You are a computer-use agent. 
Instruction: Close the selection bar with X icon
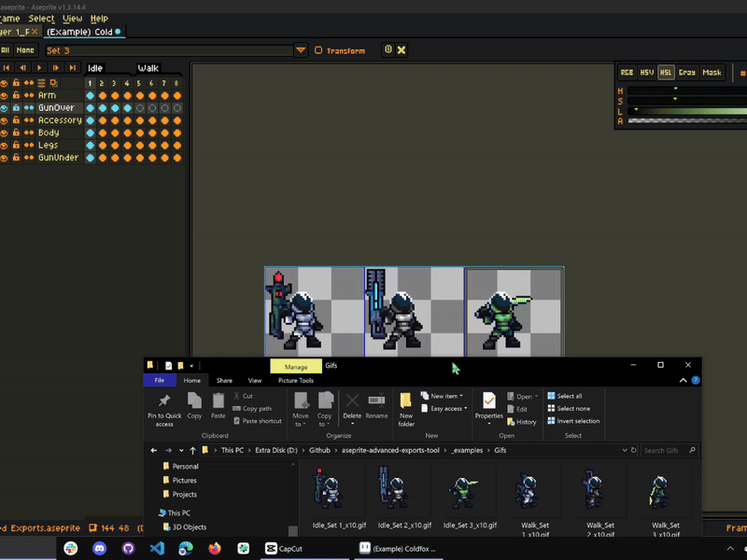[402, 50]
